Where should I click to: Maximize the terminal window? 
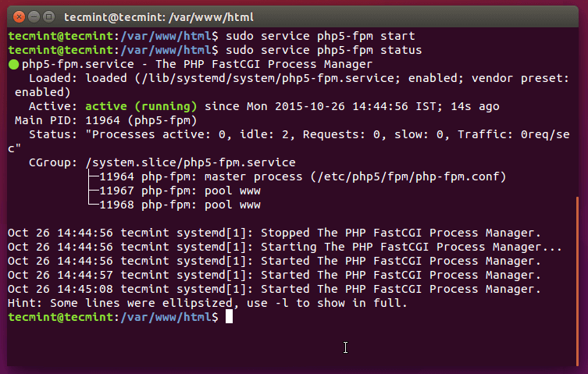(x=48, y=16)
